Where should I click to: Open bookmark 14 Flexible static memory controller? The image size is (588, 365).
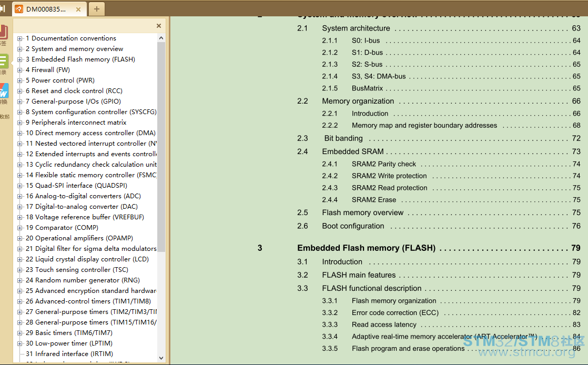(x=91, y=175)
